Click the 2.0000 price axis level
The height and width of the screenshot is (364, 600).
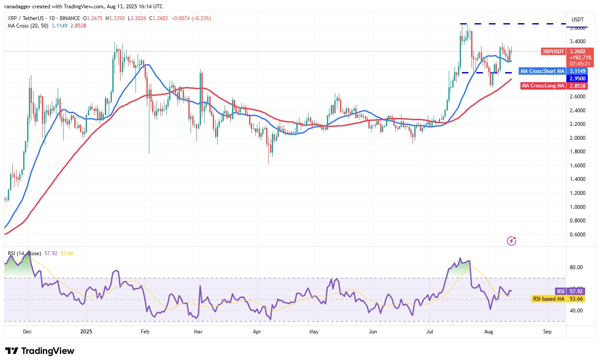click(577, 138)
